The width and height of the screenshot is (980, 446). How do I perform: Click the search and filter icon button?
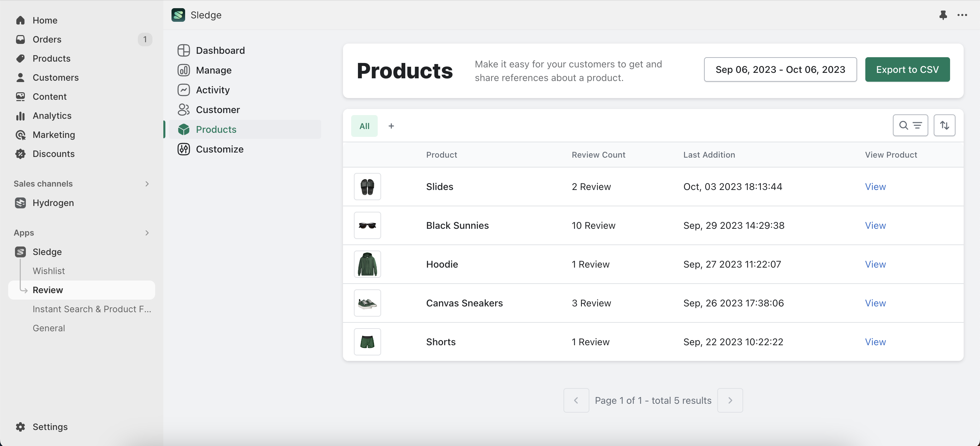[x=910, y=125]
